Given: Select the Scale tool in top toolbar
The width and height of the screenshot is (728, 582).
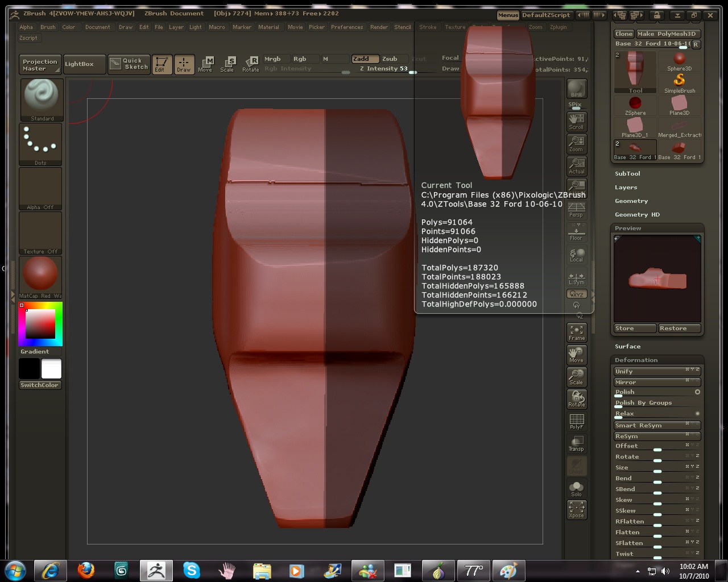Looking at the screenshot, I should [227, 64].
